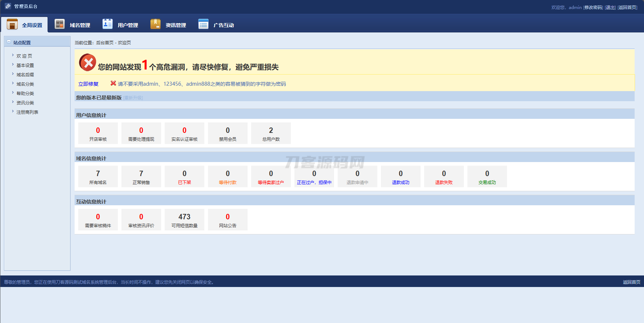
Task: Click the 返回首页 link in footer
Action: tap(631, 282)
